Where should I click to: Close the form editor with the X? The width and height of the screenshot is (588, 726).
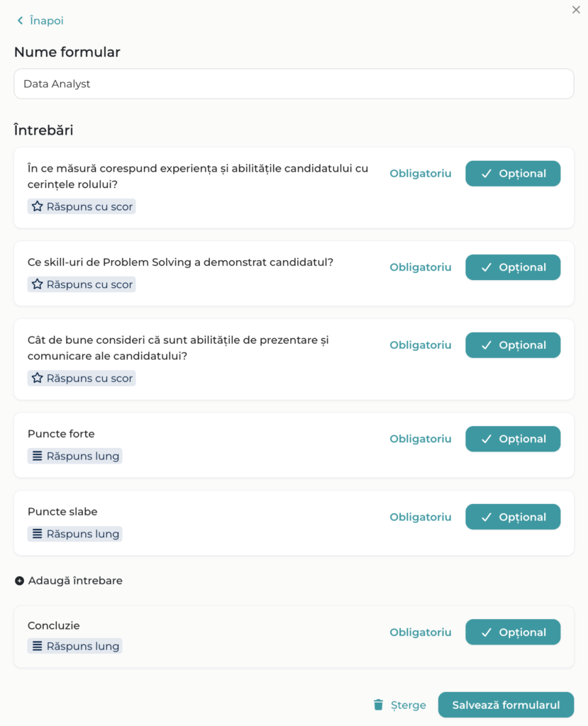click(576, 10)
